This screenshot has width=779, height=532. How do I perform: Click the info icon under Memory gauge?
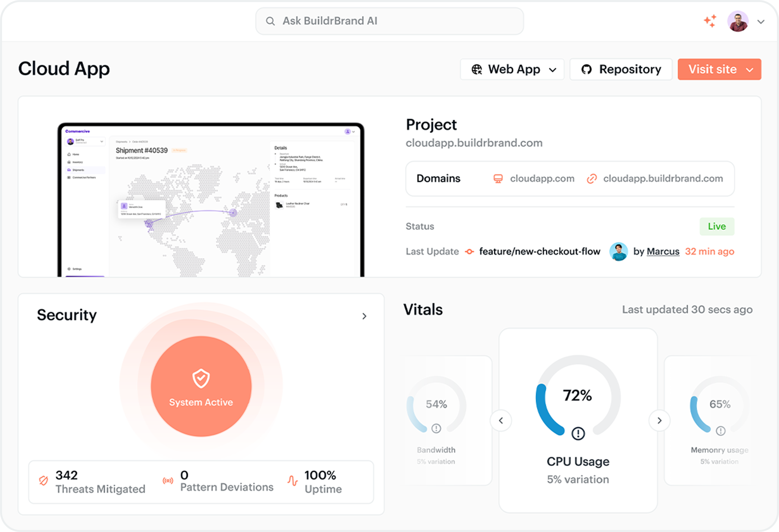[720, 430]
